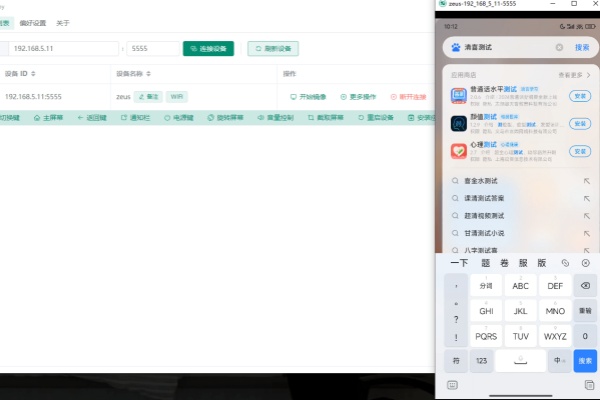Image resolution: width=600 pixels, height=400 pixels.
Task: Click the Baidu paw icon in search bar
Action: pyautogui.click(x=455, y=47)
